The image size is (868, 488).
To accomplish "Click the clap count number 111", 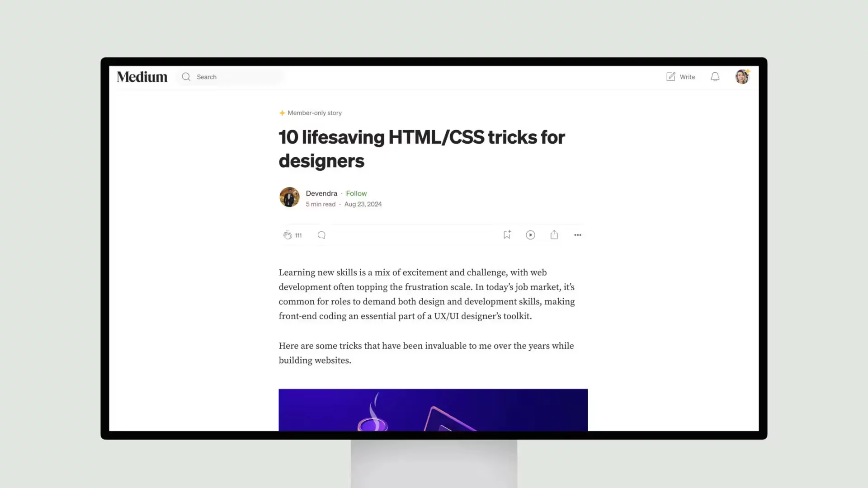I will coord(299,235).
